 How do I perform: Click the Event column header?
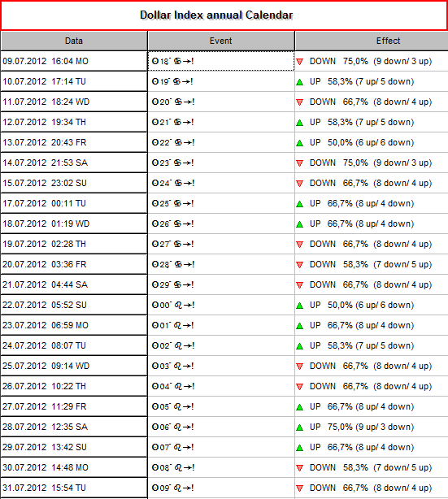tap(221, 41)
